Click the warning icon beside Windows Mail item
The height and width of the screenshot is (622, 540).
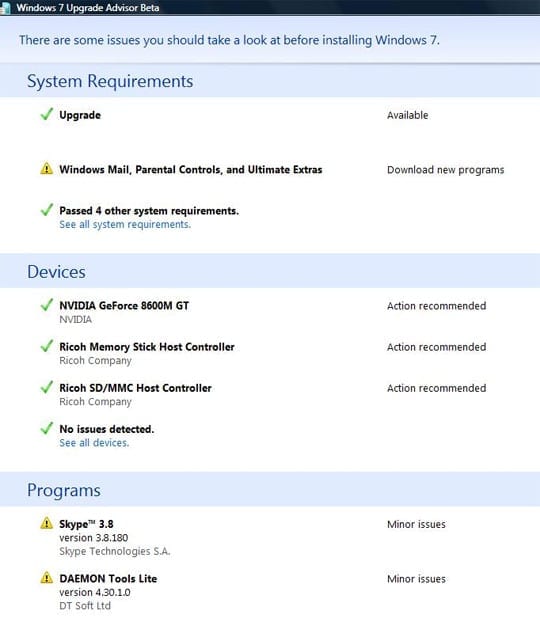[46, 169]
